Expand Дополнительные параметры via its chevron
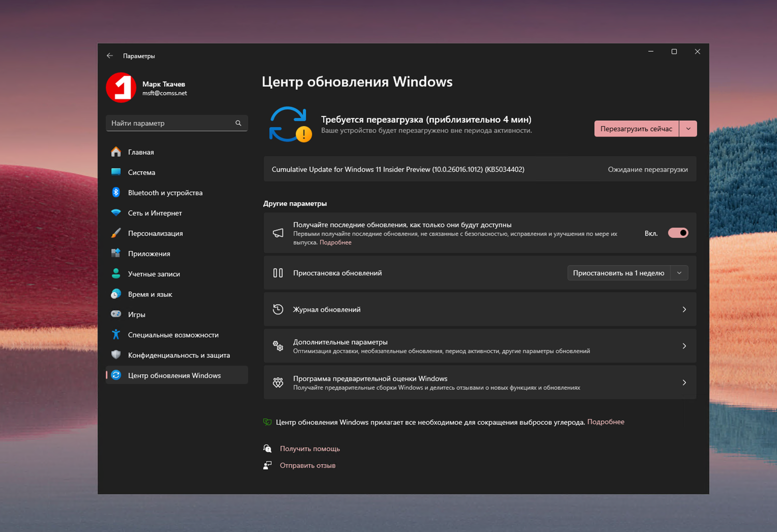777x532 pixels. [684, 346]
